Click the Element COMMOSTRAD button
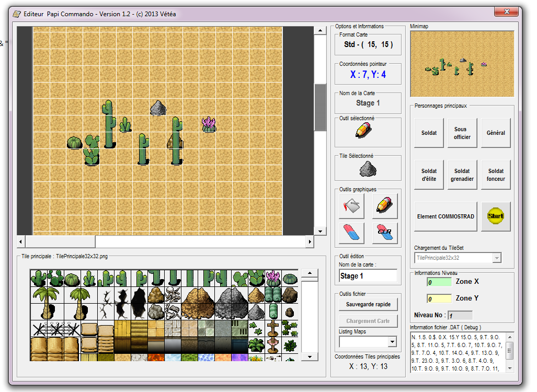 click(445, 216)
